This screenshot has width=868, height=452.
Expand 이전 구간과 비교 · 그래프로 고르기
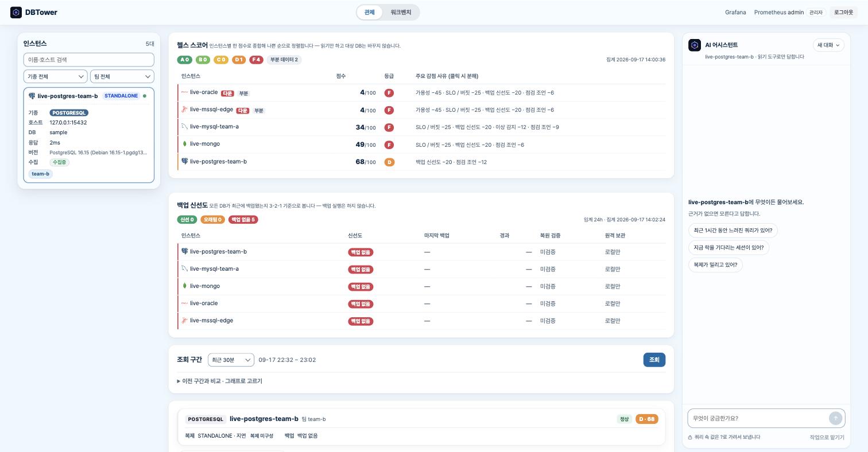click(219, 381)
